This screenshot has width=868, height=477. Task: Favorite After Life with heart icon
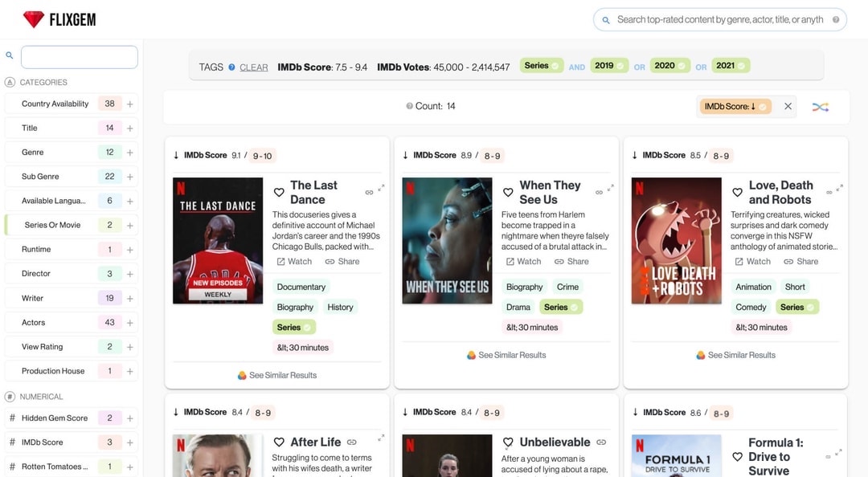click(x=279, y=442)
